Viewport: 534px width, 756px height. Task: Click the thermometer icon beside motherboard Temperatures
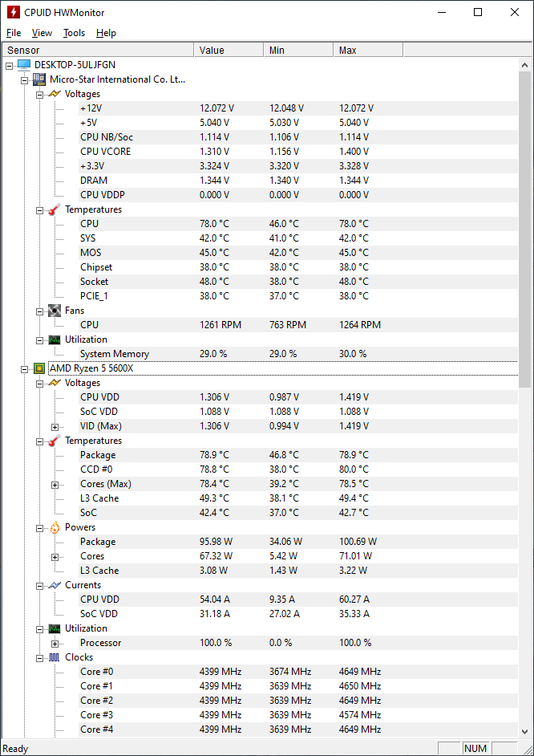(55, 209)
